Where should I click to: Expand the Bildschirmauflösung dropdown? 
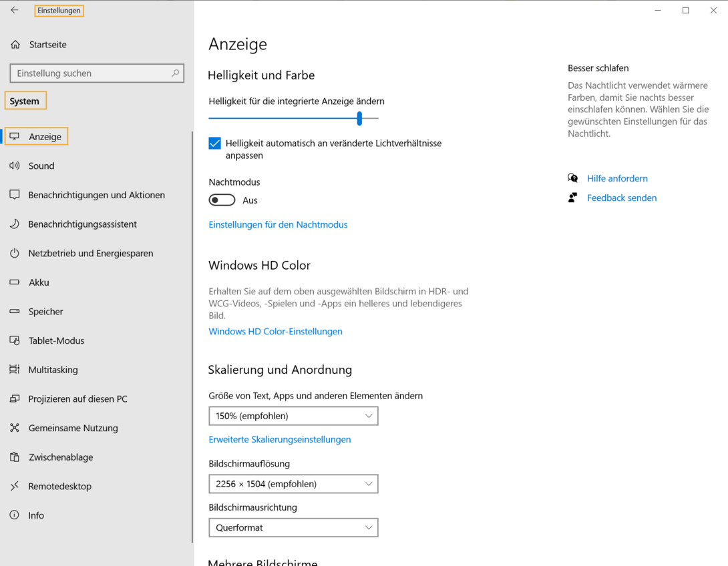click(x=293, y=483)
